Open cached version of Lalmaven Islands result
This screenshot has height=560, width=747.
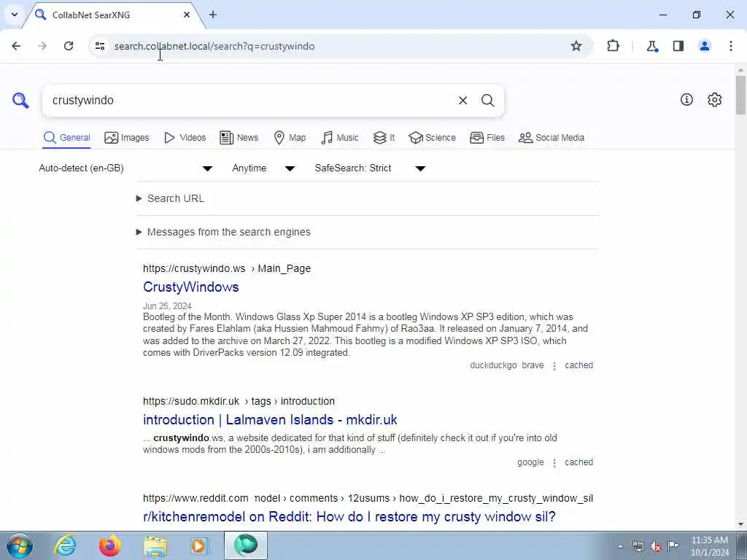(x=578, y=462)
